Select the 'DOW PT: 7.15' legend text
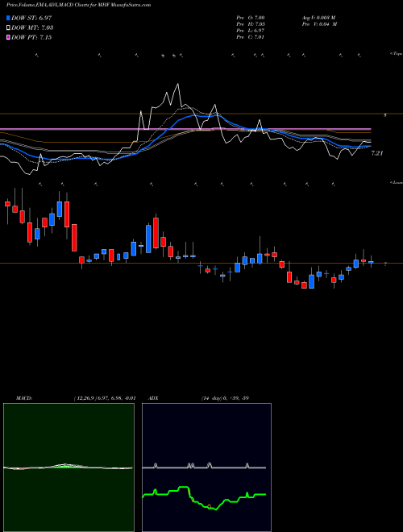This screenshot has width=403, height=532. tap(31, 37)
